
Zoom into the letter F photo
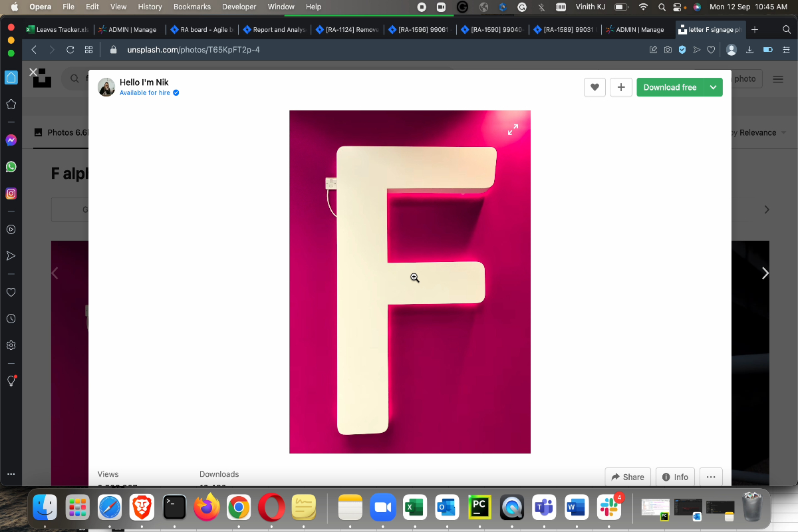410,282
